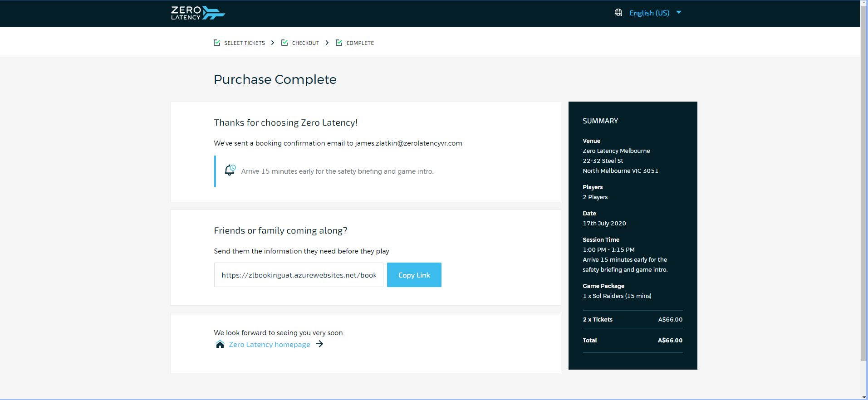This screenshot has width=868, height=400.
Task: Click the right arrow after homepage link
Action: 319,344
